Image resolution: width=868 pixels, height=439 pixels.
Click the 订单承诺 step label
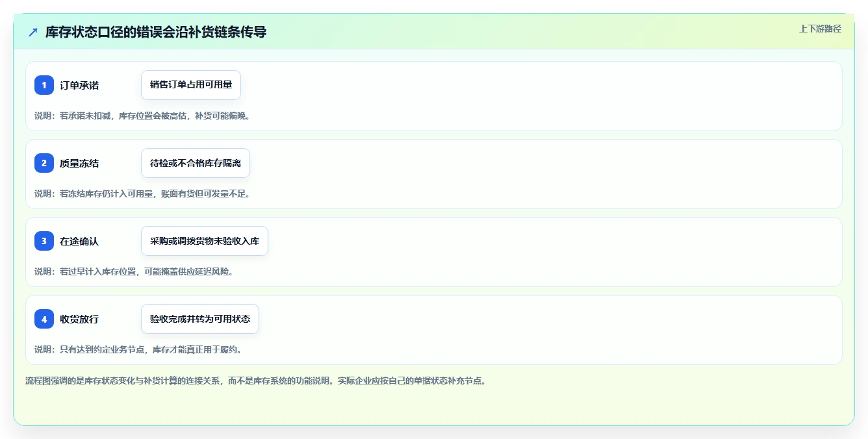[x=79, y=85]
